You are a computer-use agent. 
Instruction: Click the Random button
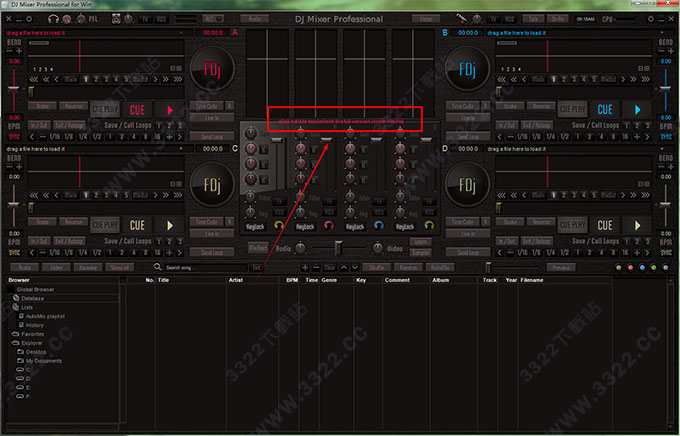(408, 268)
